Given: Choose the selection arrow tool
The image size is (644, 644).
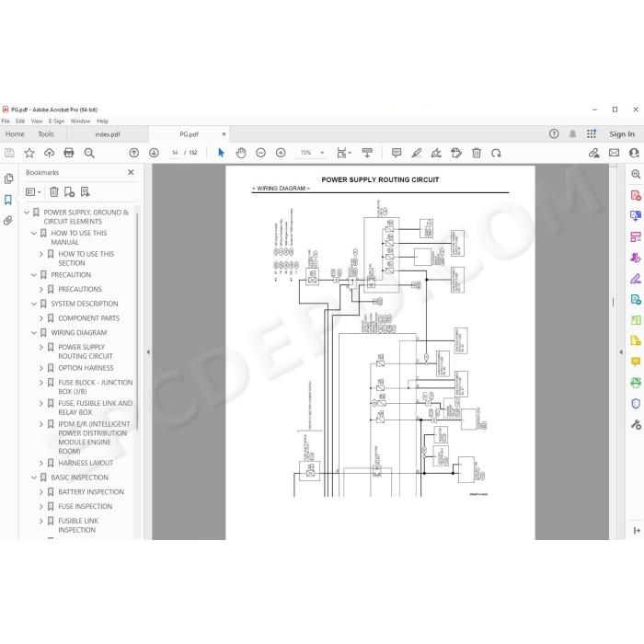Looking at the screenshot, I should (x=221, y=153).
